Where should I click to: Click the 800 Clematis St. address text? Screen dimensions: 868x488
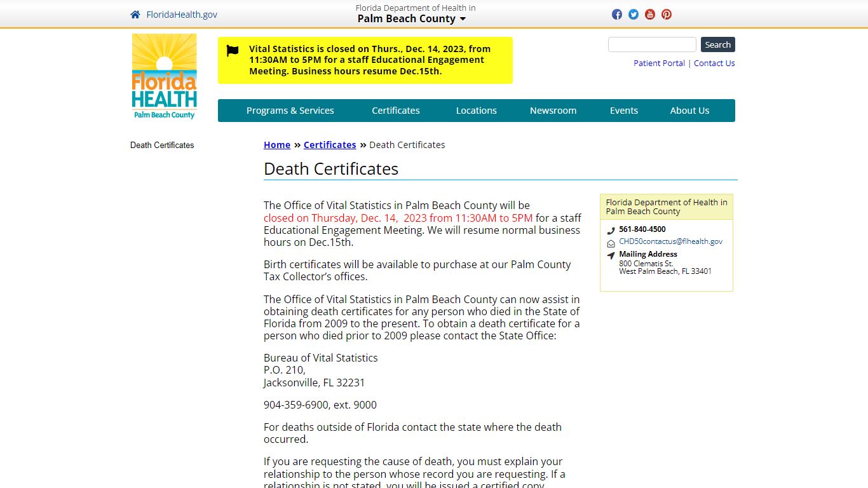(x=646, y=264)
